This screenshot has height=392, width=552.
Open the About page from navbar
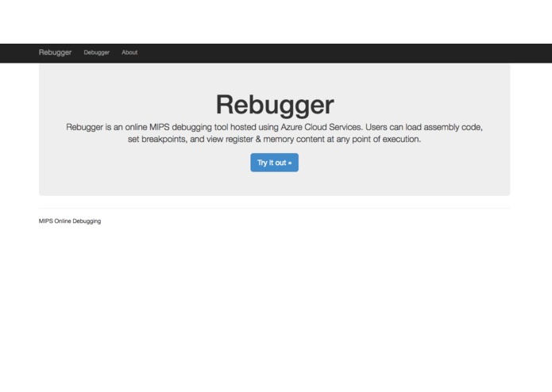(x=129, y=52)
